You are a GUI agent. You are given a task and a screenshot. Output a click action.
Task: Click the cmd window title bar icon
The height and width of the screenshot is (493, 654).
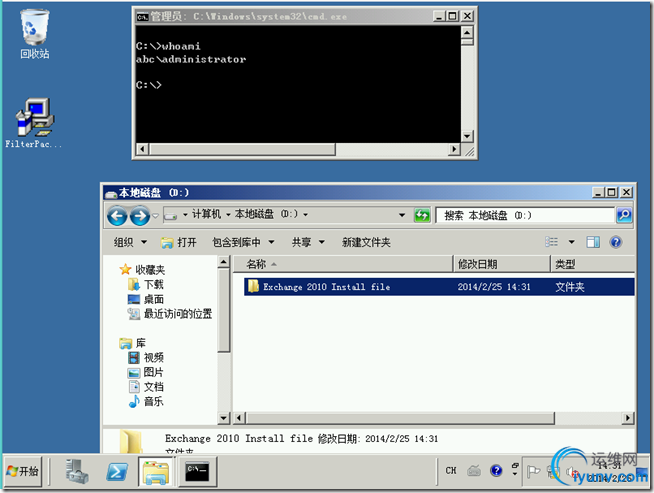pos(142,17)
